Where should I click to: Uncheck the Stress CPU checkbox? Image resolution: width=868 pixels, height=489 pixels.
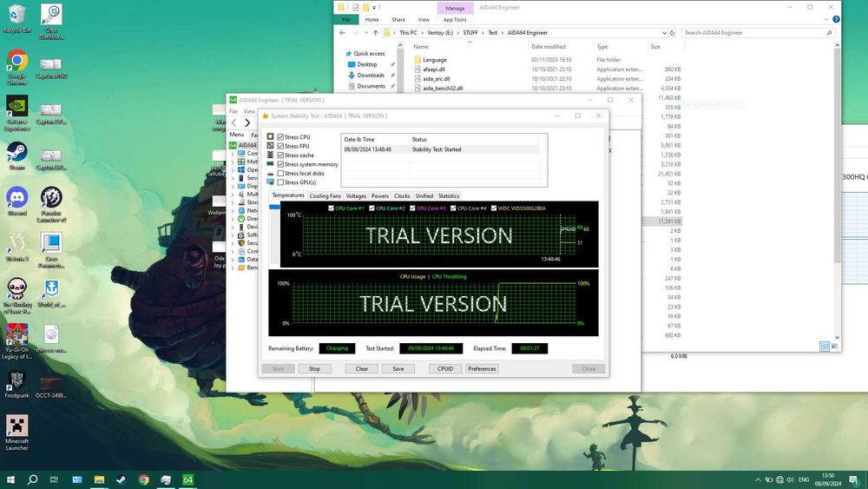[x=280, y=136]
